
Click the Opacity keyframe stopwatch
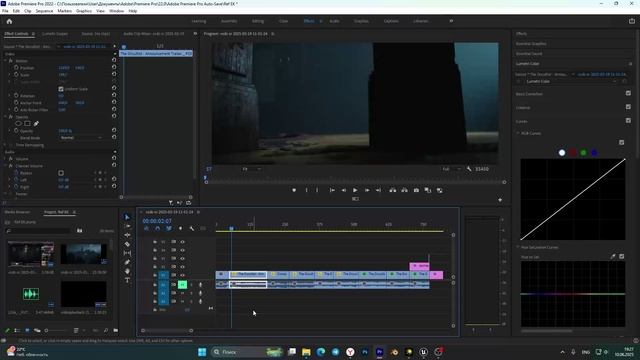pos(16,131)
